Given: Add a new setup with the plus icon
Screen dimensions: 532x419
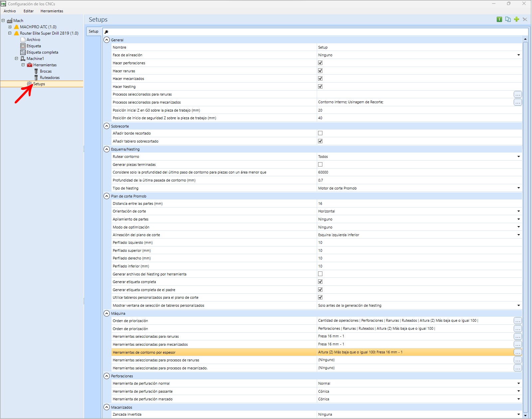Looking at the screenshot, I should (x=516, y=19).
